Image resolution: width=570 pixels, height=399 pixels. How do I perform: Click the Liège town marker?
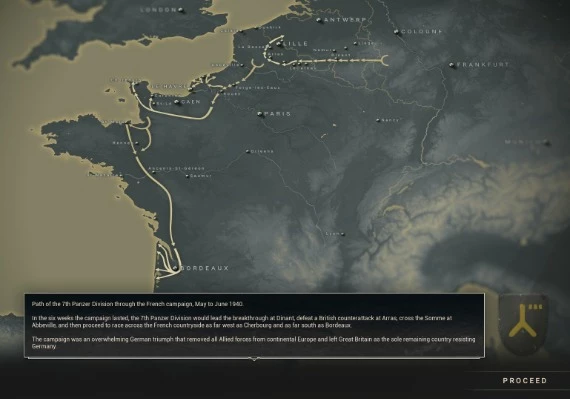[x=355, y=44]
